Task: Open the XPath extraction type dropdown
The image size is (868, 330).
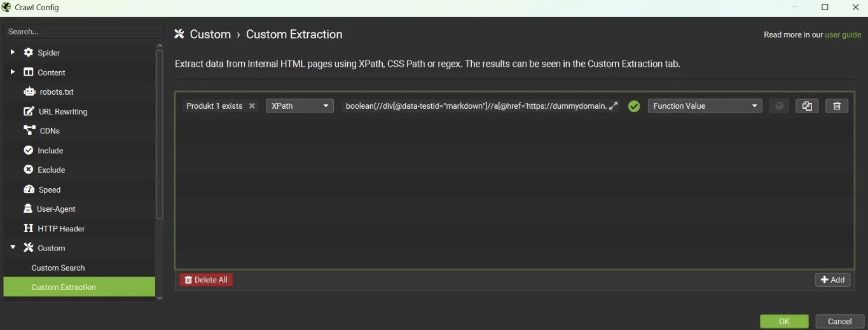Action: click(300, 106)
